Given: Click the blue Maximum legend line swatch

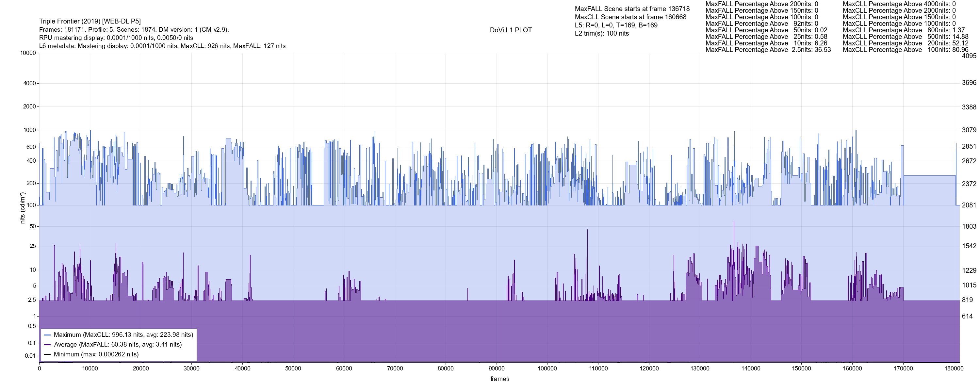Looking at the screenshot, I should click(47, 335).
